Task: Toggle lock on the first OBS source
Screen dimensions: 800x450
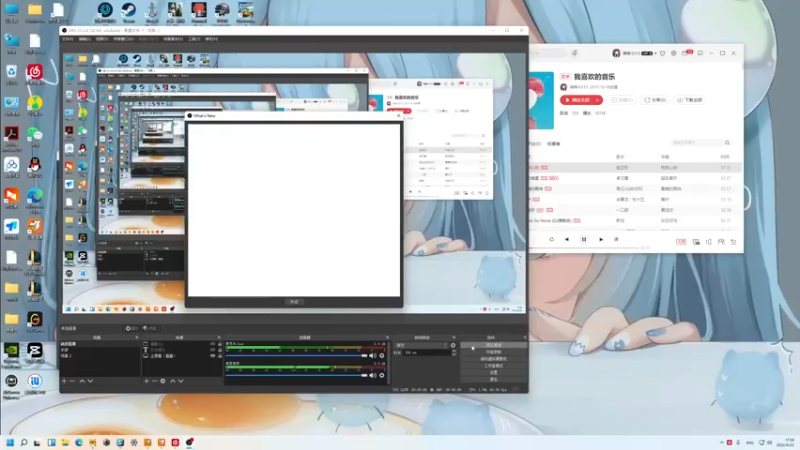Action: (220, 344)
